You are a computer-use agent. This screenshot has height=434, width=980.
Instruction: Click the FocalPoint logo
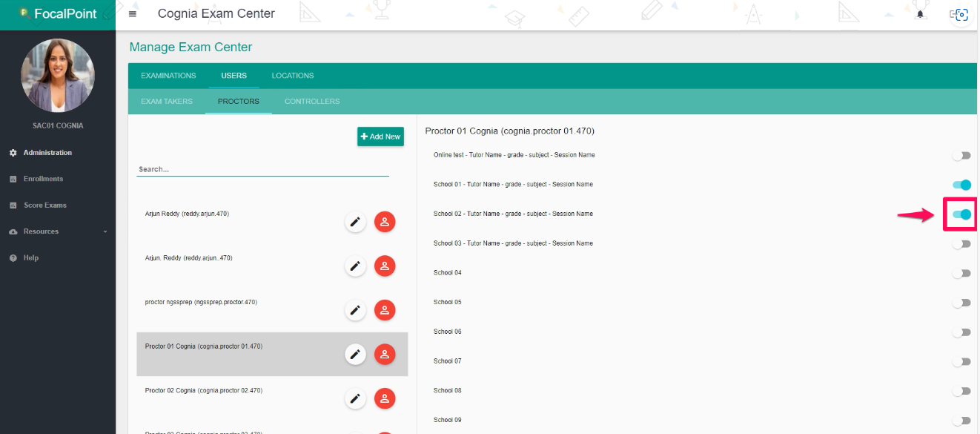coord(58,13)
